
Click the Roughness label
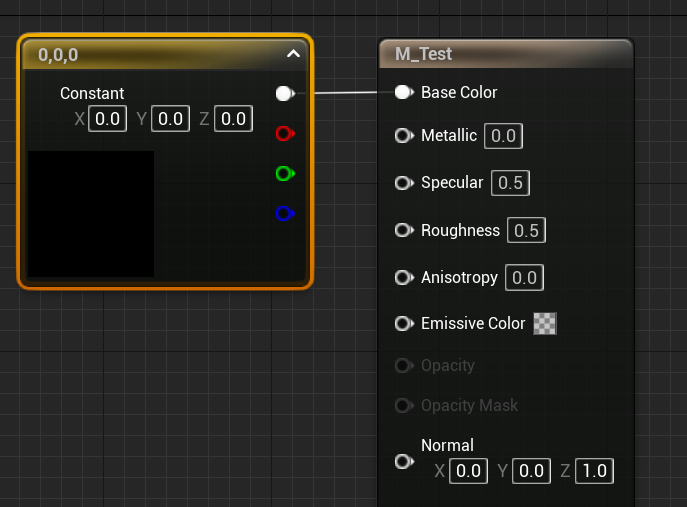pos(460,230)
